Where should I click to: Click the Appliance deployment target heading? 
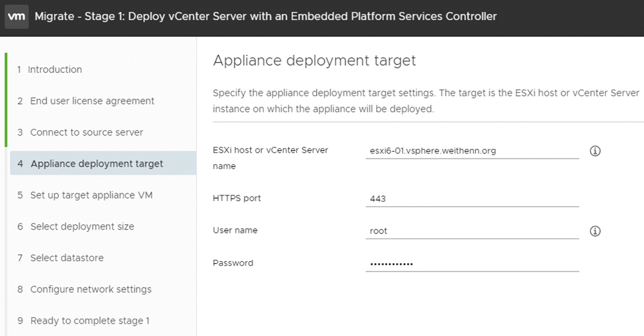click(314, 61)
